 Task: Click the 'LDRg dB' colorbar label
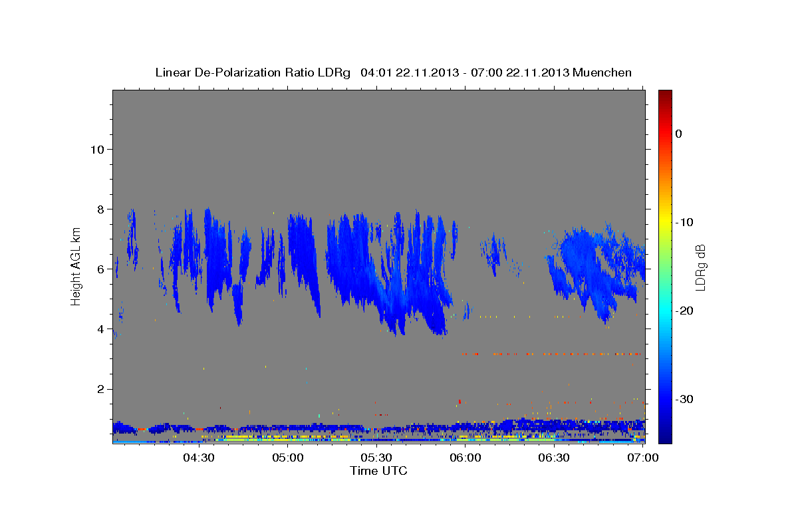click(x=700, y=267)
